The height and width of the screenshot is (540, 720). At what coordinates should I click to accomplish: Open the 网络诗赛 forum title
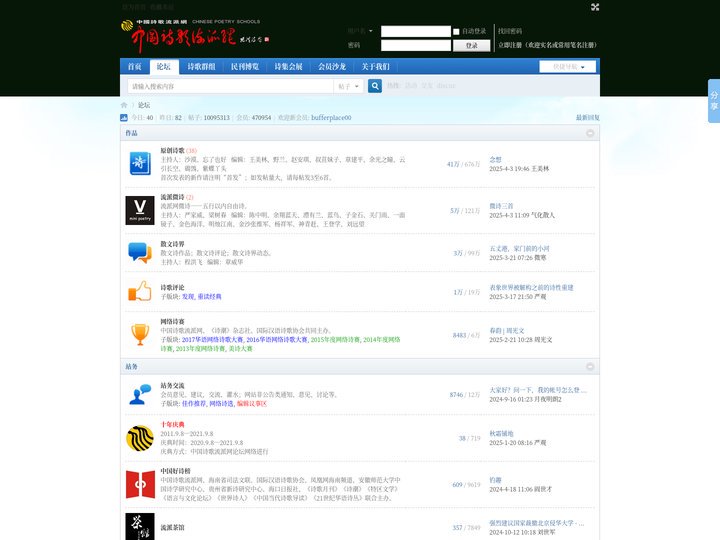point(172,321)
